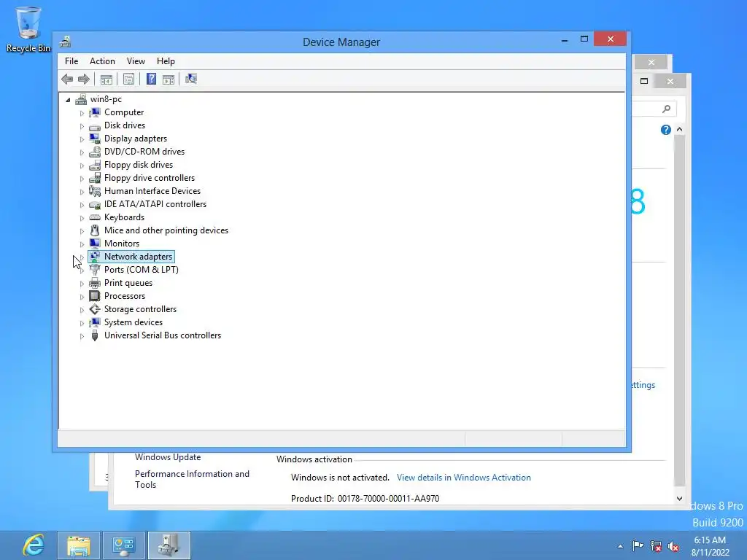Click the network status tray icon
Viewport: 747px width, 560px height.
[x=656, y=546]
